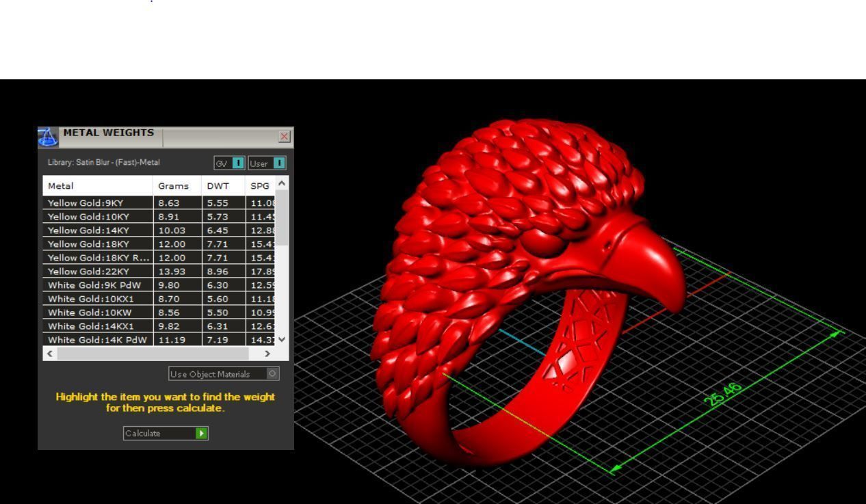Select the White Gold:14K PdW row
Viewport: 866px width, 504px height.
159,340
